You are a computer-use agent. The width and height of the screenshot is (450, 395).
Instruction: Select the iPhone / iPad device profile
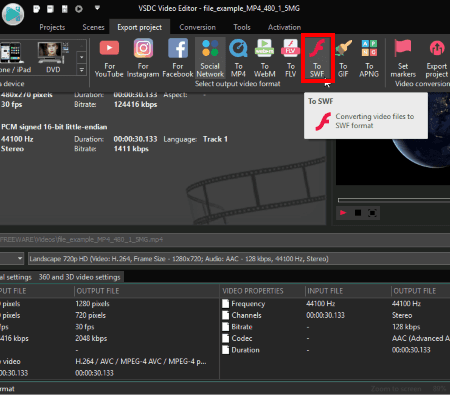(15, 57)
